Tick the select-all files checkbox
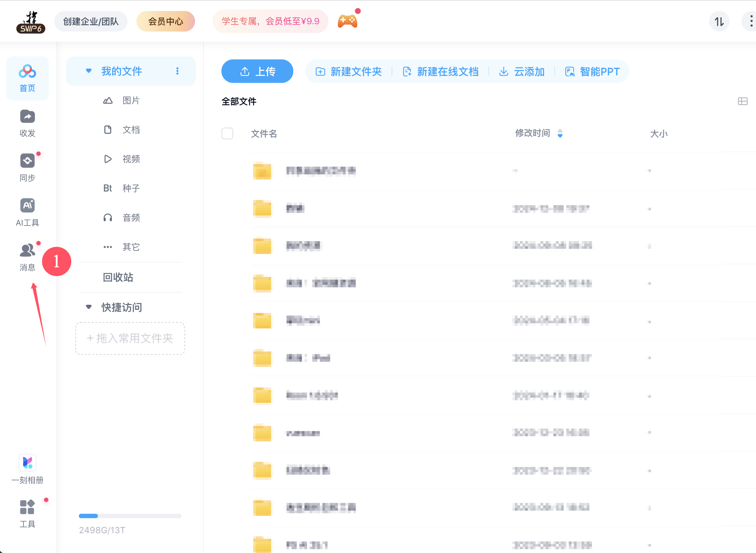The image size is (756, 553). [227, 133]
